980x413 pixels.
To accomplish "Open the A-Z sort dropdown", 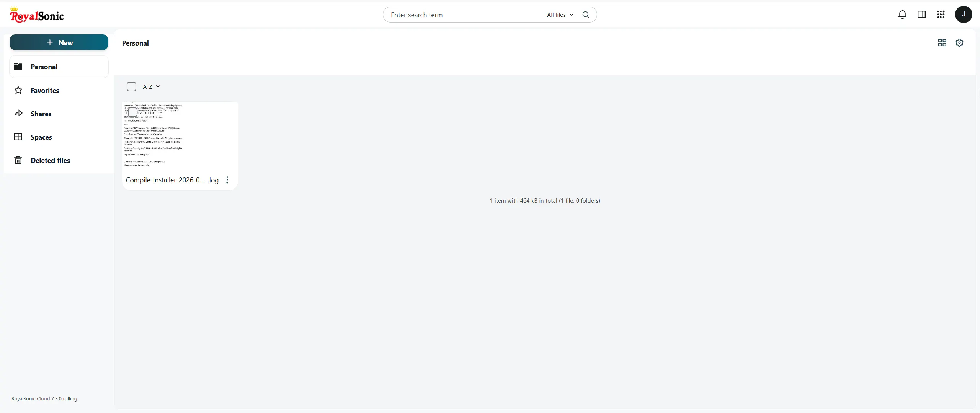I will (x=152, y=87).
